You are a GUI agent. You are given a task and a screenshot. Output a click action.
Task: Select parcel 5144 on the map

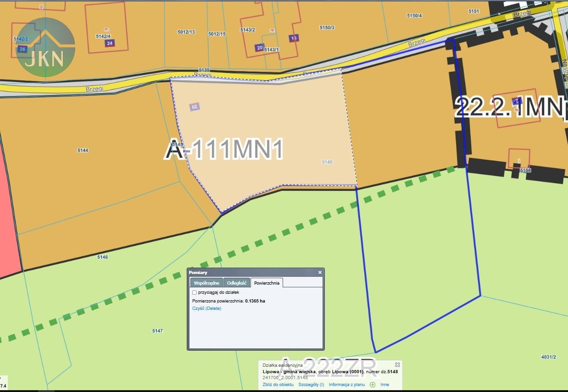click(x=83, y=150)
